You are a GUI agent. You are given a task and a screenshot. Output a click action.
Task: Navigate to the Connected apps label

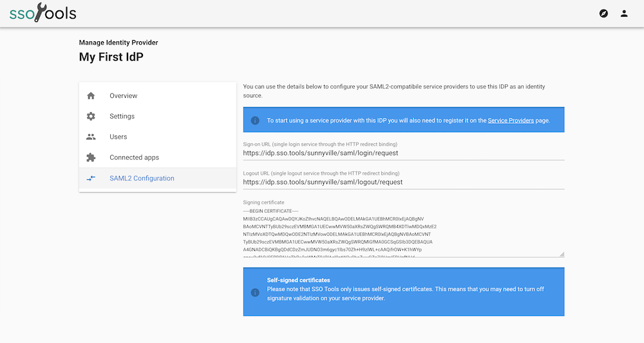pos(134,157)
